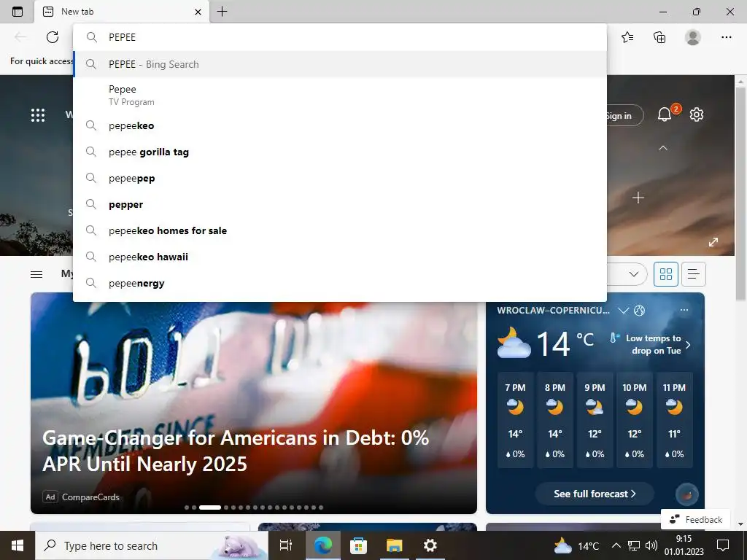
Task: Open the profile avatar icon
Action: [x=693, y=37]
